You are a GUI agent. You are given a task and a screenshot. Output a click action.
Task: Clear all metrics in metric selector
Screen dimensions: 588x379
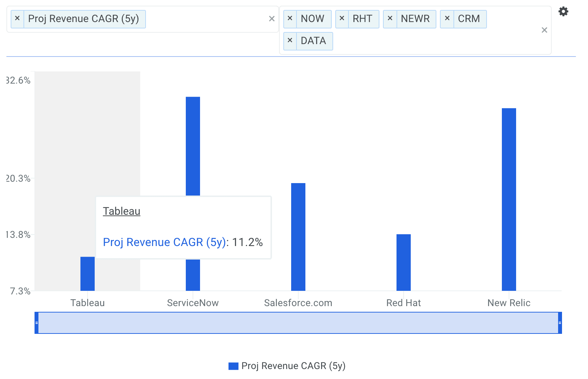point(272,19)
